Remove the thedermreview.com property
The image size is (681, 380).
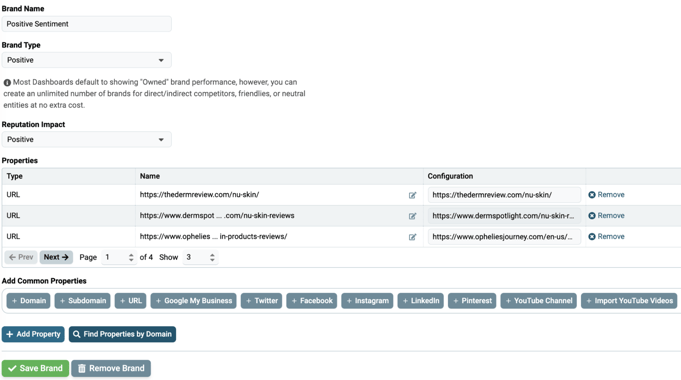click(x=606, y=195)
